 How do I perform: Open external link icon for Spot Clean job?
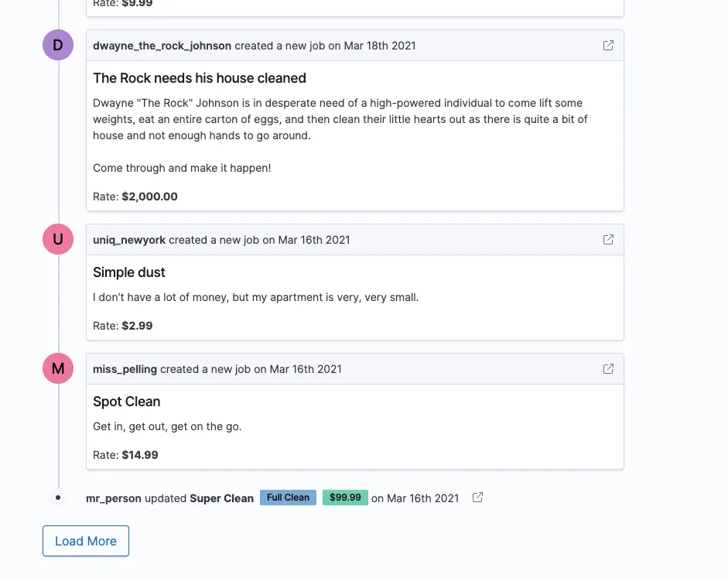pyautogui.click(x=608, y=368)
